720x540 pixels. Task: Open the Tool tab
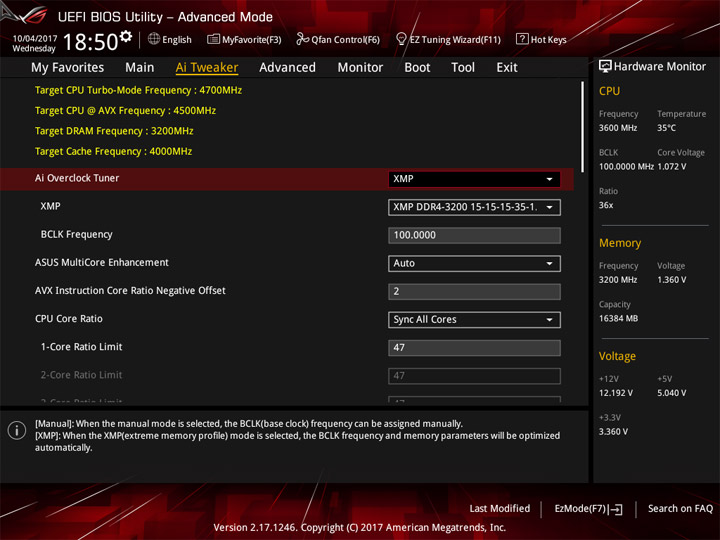463,68
